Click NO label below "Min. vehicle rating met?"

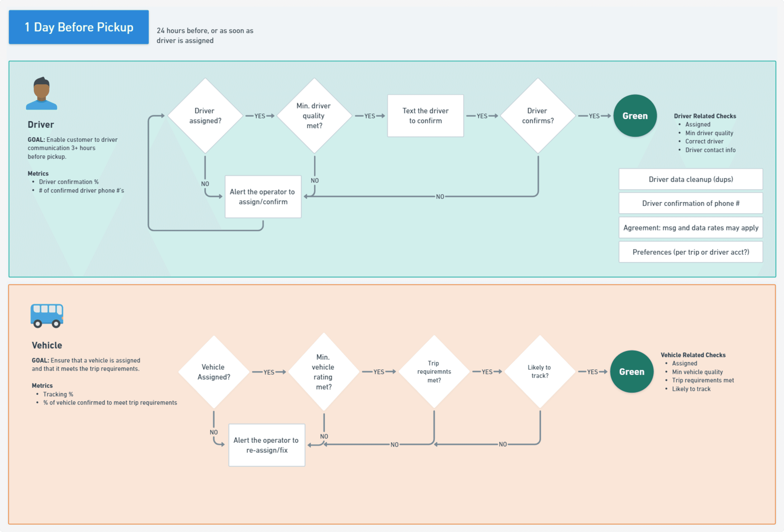(324, 437)
